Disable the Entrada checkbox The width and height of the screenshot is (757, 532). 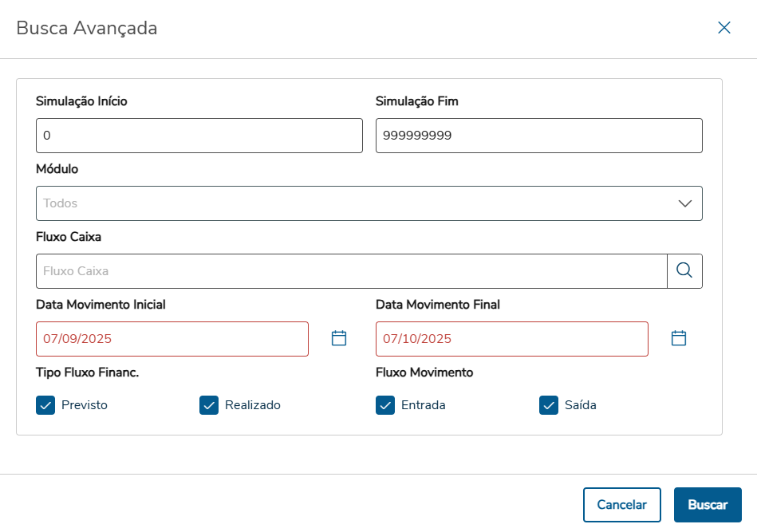[385, 405]
